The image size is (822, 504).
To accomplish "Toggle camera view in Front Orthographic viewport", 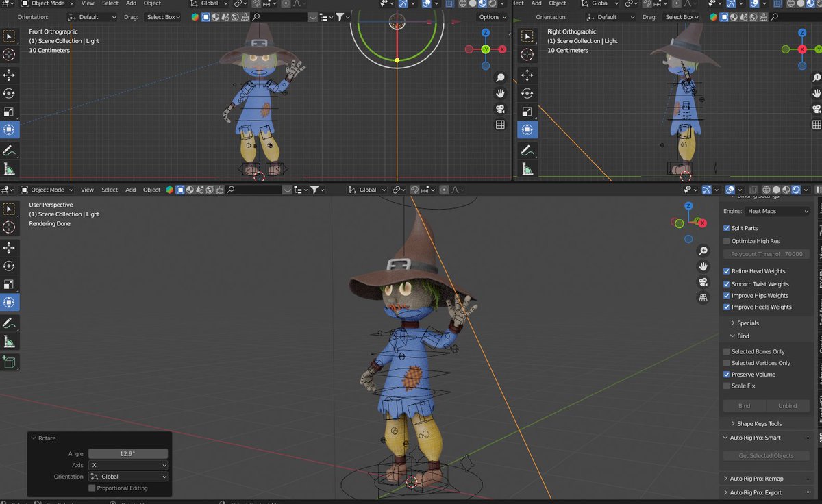I will point(501,109).
